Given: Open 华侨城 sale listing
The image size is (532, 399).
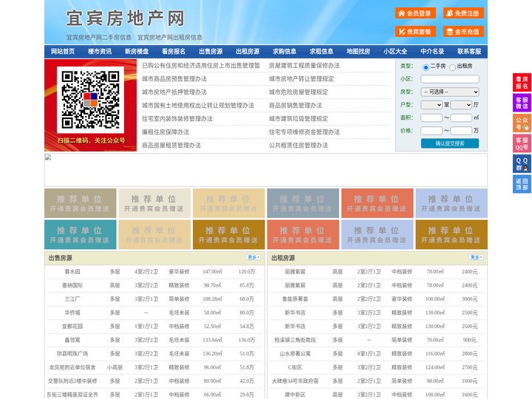Looking at the screenshot, I should [x=72, y=313].
